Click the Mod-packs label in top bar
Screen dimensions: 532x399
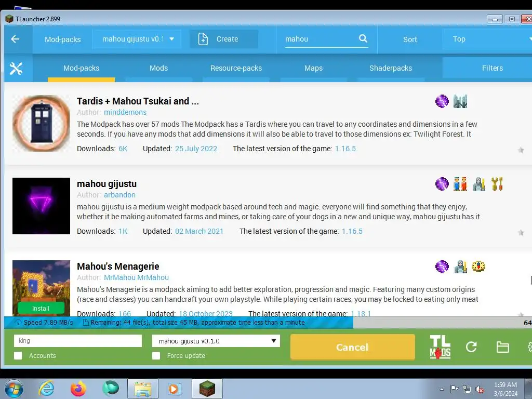click(x=63, y=39)
